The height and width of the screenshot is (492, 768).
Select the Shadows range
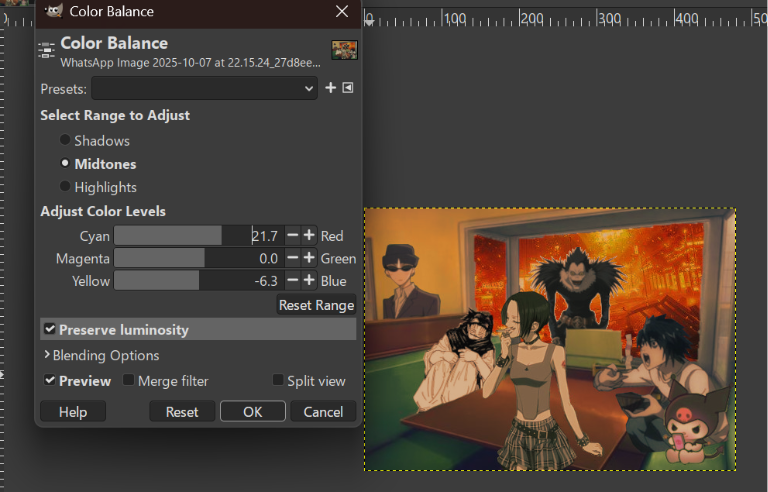click(x=66, y=141)
